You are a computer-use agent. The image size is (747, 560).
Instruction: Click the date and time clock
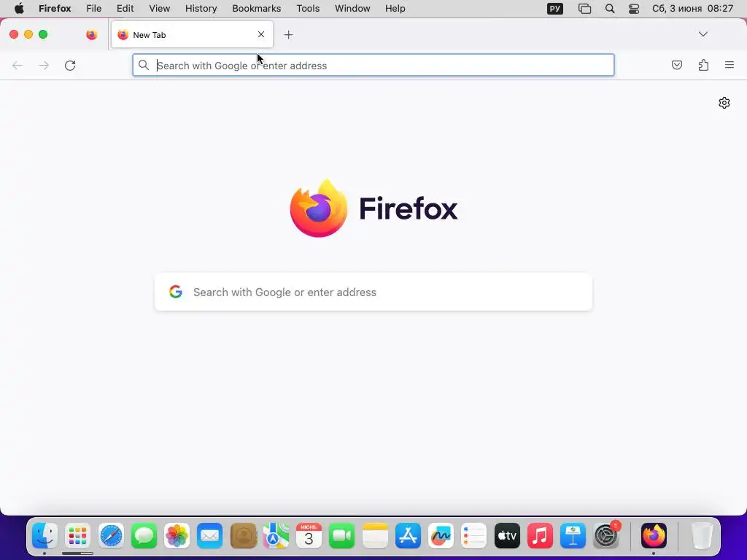coord(693,9)
